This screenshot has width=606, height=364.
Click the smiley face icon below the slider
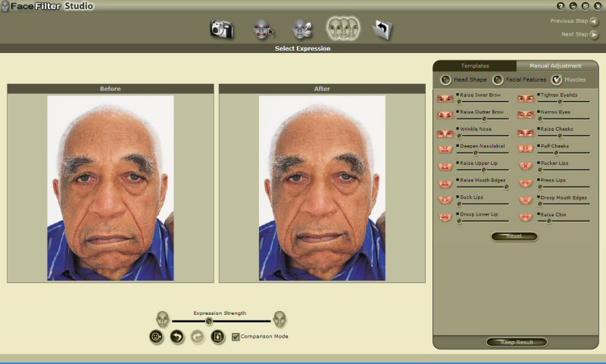click(x=156, y=337)
